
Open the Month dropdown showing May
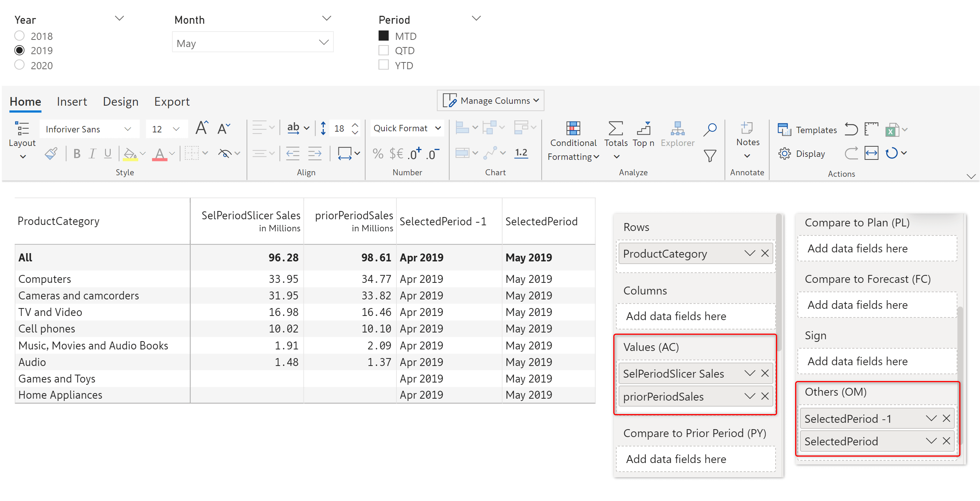pyautogui.click(x=253, y=42)
